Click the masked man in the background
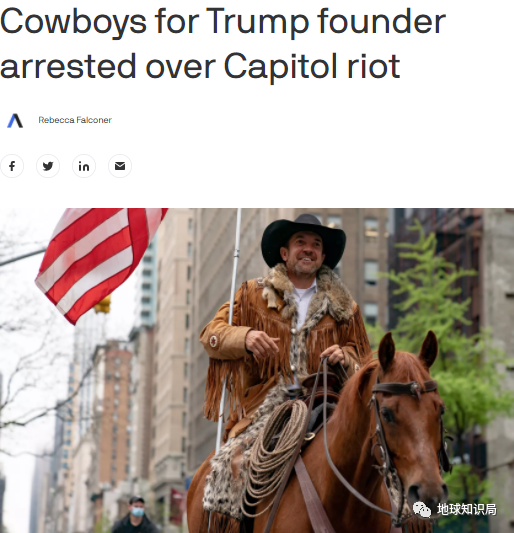This screenshot has height=533, width=514. pyautogui.click(x=136, y=515)
